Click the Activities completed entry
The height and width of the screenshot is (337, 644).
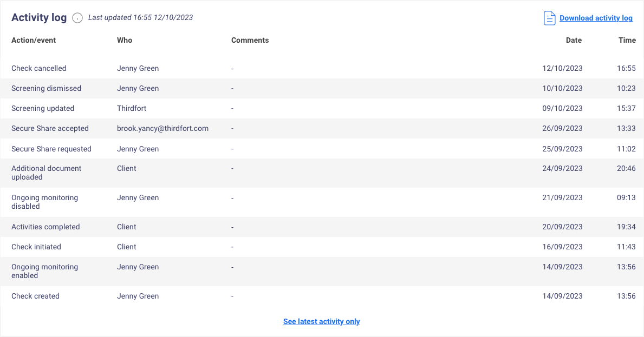coord(45,227)
